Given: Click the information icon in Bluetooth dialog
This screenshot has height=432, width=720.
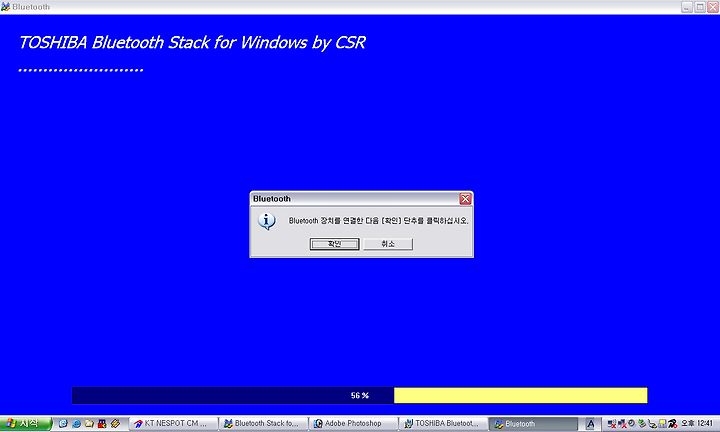Looking at the screenshot, I should tap(267, 221).
